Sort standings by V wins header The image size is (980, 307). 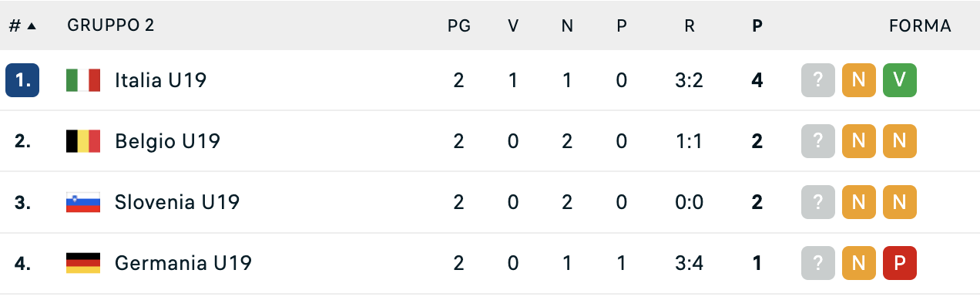513,25
